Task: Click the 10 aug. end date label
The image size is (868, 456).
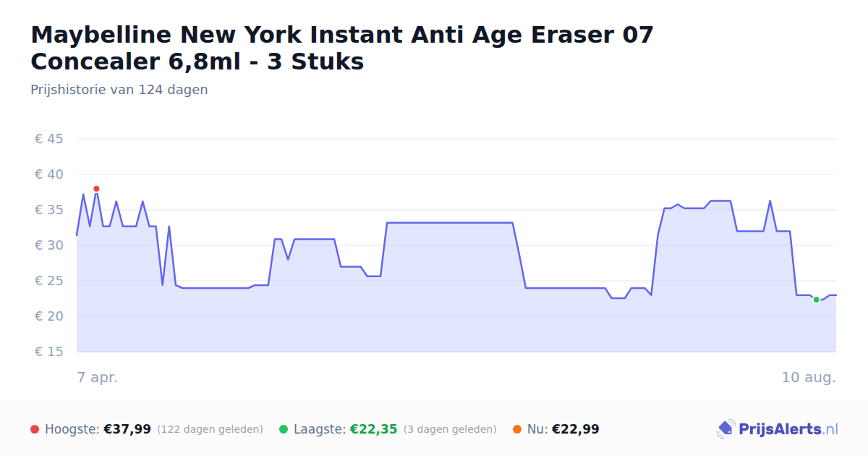Action: pyautogui.click(x=809, y=377)
